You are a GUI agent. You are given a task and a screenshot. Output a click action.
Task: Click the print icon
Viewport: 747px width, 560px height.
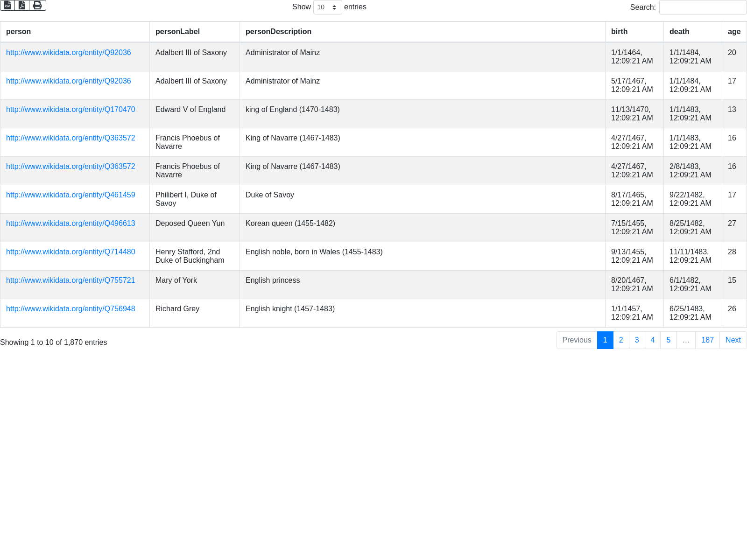click(x=37, y=6)
